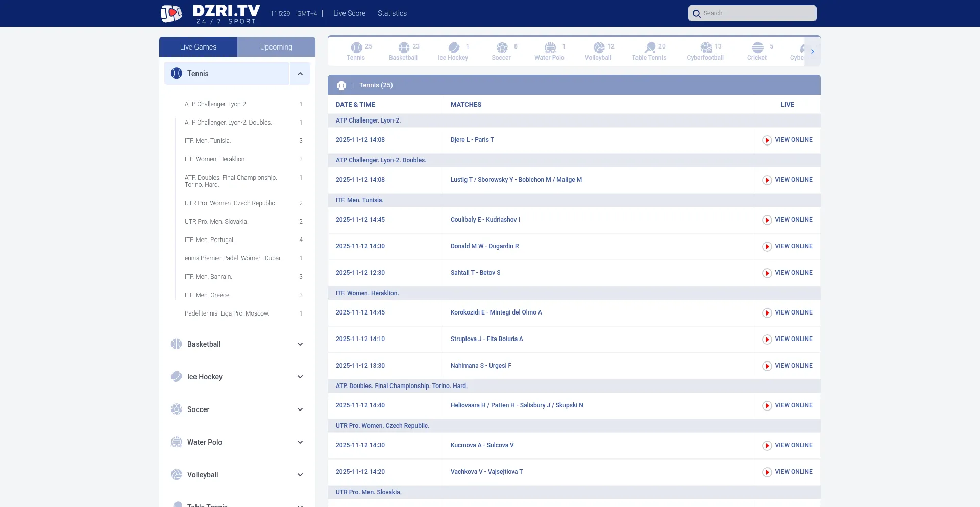Switch to the Upcoming tab
This screenshot has width=980, height=507.
point(276,47)
